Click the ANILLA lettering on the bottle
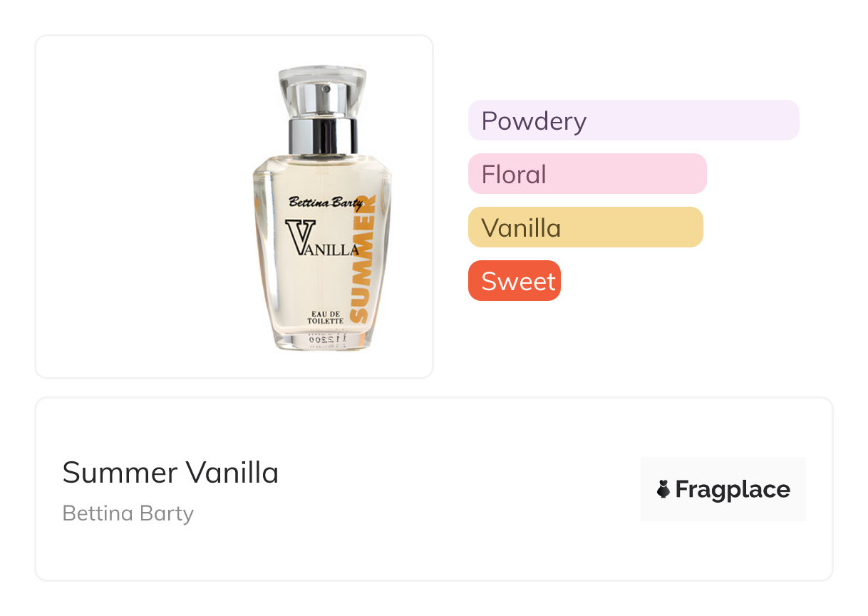 [335, 250]
